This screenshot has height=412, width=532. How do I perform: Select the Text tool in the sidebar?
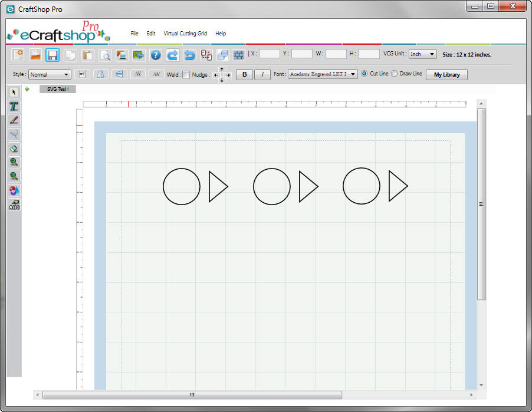[14, 106]
